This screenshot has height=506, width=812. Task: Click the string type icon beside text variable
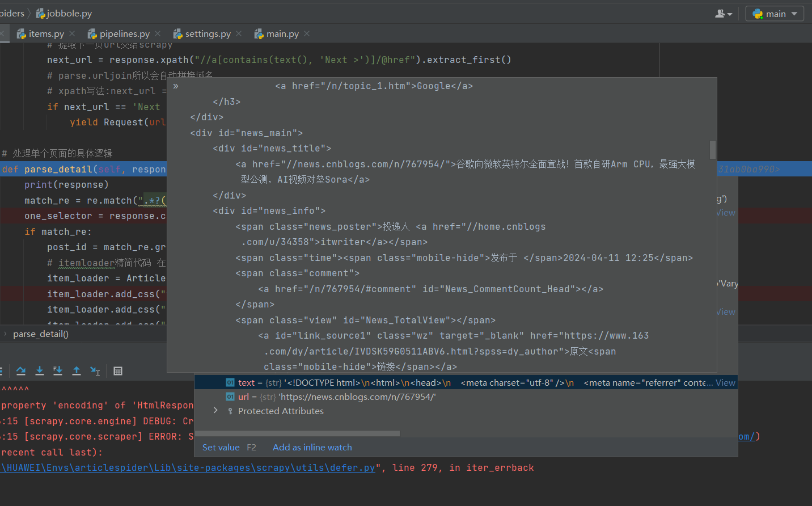[x=230, y=382]
